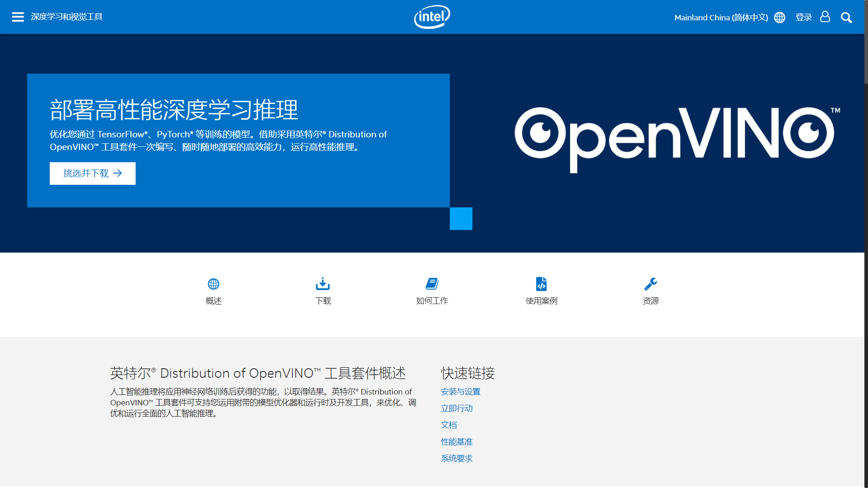
Task: Open the 文档 documentation link
Action: click(448, 425)
